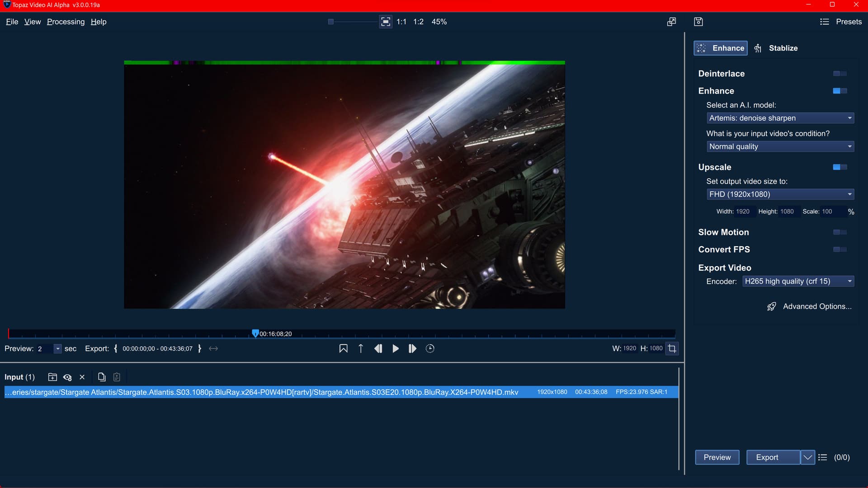The image size is (868, 488).
Task: Open the A.I. model dropdown
Action: pos(780,118)
